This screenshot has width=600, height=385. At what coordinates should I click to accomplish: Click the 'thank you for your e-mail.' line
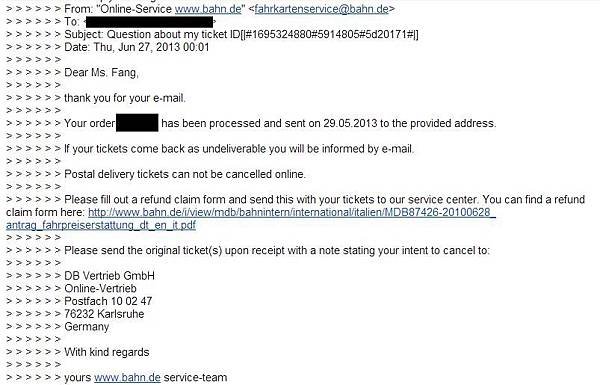point(125,98)
